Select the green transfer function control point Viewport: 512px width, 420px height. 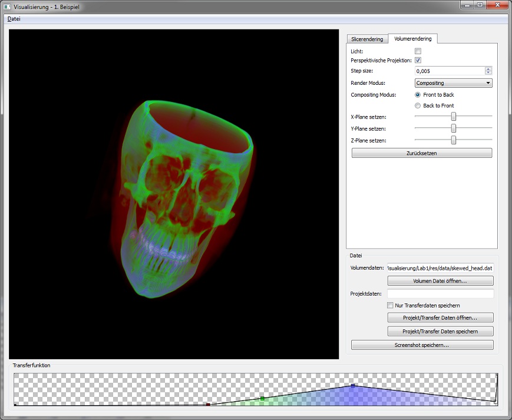click(262, 399)
